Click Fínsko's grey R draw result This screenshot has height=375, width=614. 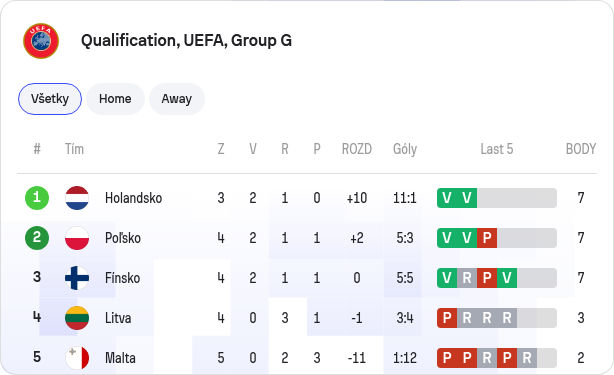click(x=467, y=278)
